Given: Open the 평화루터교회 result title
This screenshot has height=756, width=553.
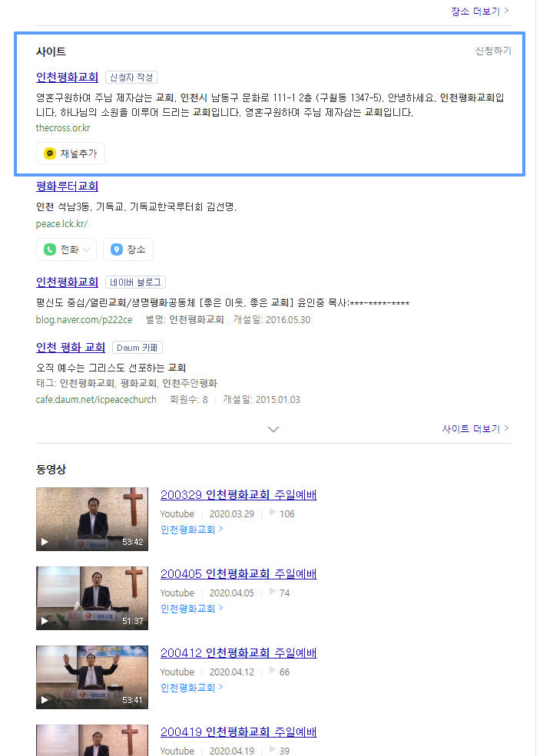Looking at the screenshot, I should click(67, 187).
